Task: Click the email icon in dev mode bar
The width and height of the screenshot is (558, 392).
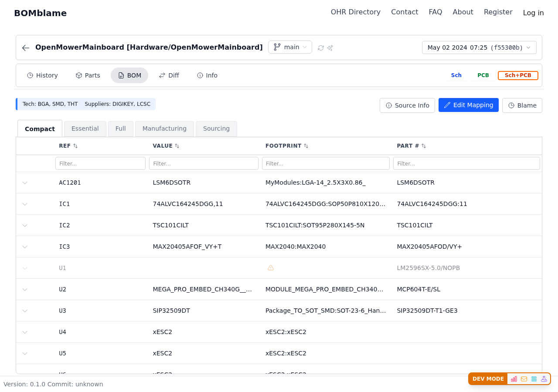Action: tap(524, 379)
